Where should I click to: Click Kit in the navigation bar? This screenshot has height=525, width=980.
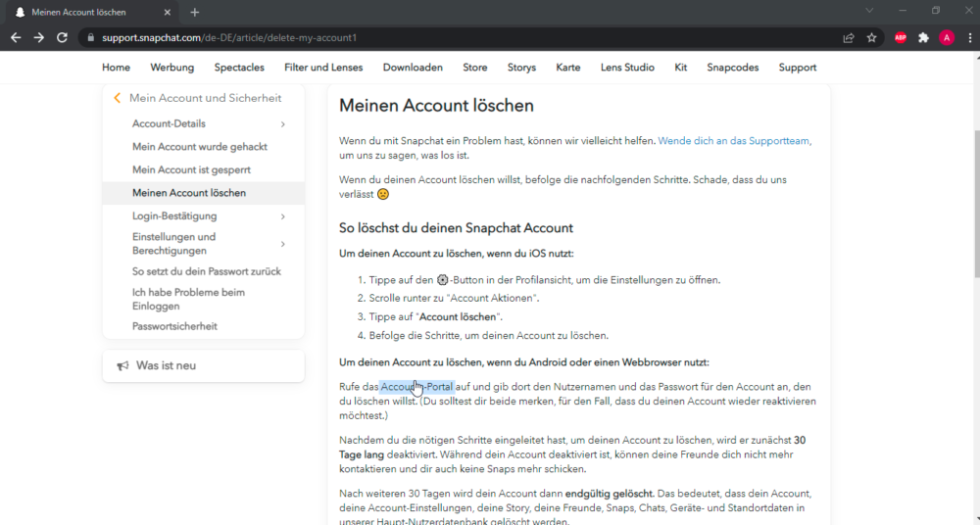pyautogui.click(x=681, y=68)
